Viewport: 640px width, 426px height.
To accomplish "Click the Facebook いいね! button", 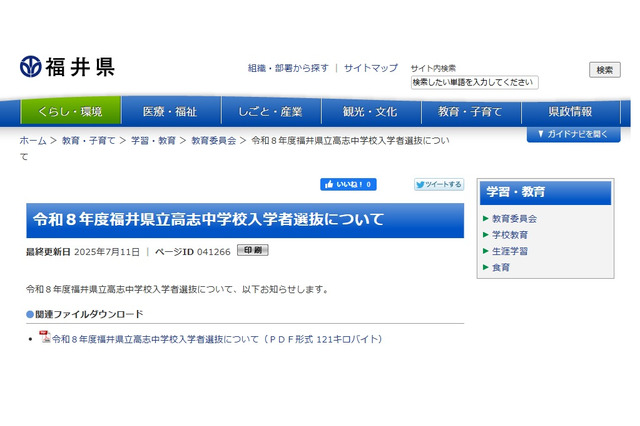I will pyautogui.click(x=348, y=184).
